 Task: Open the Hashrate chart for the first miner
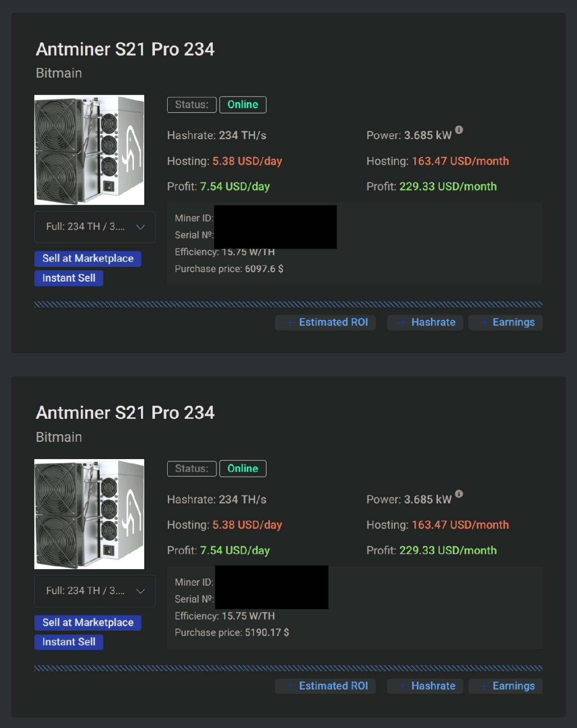click(425, 322)
